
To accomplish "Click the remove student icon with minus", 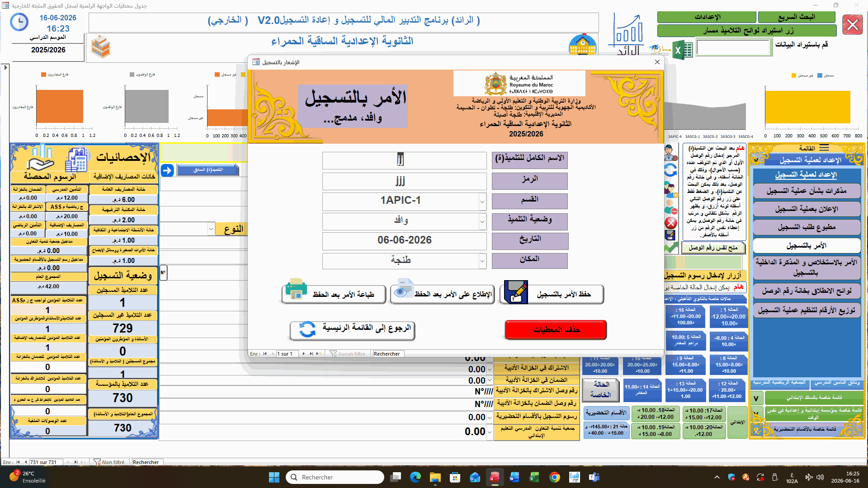I will coord(671,206).
